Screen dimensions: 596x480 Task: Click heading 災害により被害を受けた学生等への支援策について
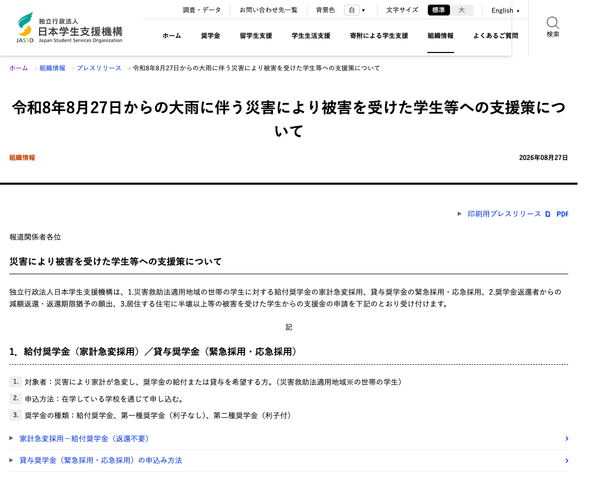click(x=115, y=261)
